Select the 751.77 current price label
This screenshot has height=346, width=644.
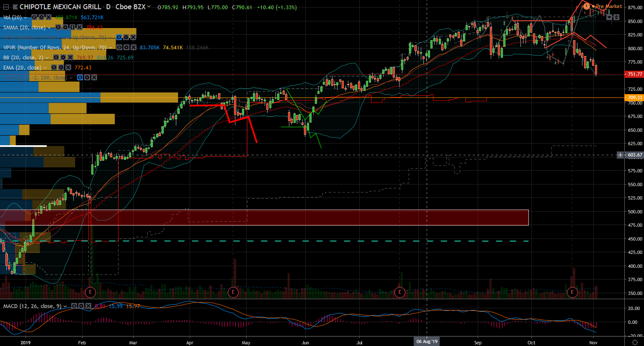[x=634, y=74]
